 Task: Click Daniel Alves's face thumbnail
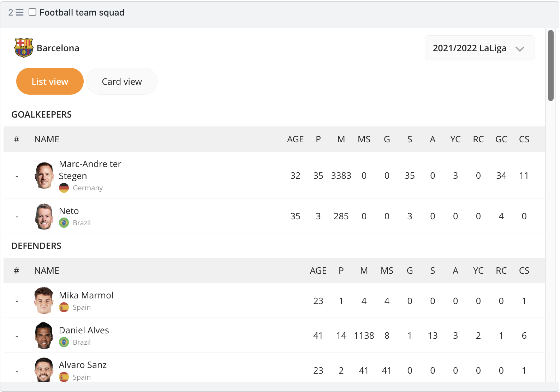44,335
